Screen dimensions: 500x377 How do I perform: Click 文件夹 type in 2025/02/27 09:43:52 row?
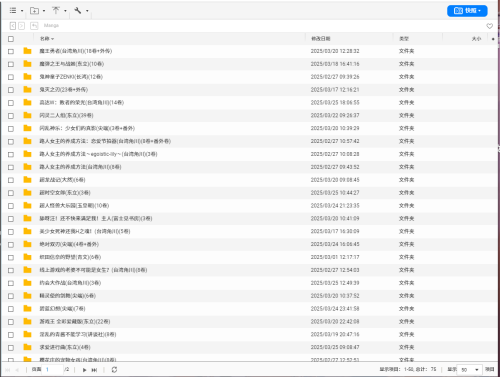click(406, 167)
